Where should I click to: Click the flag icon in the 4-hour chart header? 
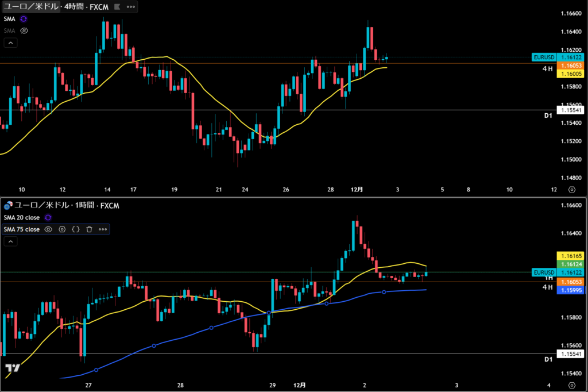tap(117, 7)
